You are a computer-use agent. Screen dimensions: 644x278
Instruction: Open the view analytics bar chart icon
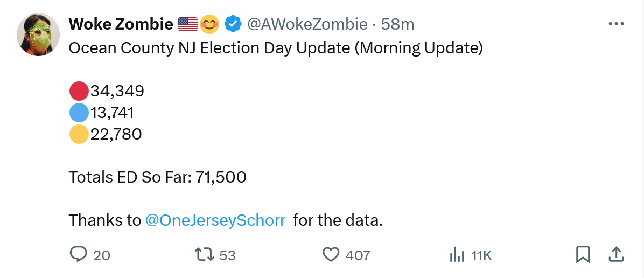(457, 254)
